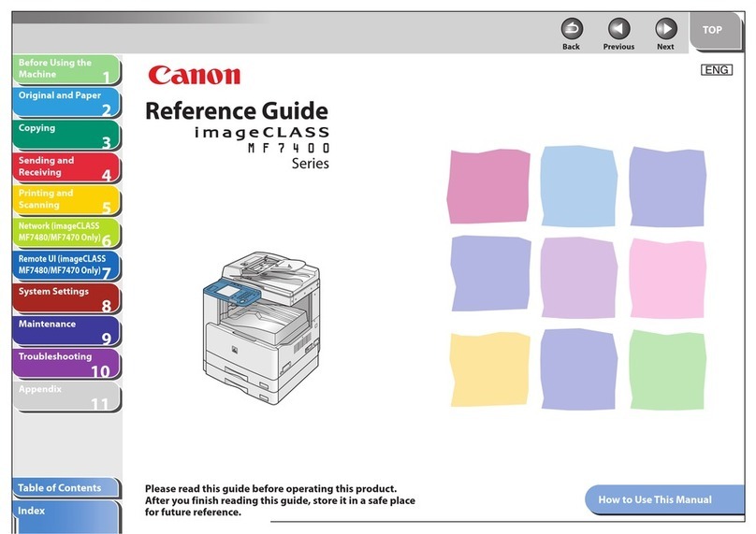Click the Next page arrow icon
The width and height of the screenshot is (756, 534).
pyautogui.click(x=666, y=29)
